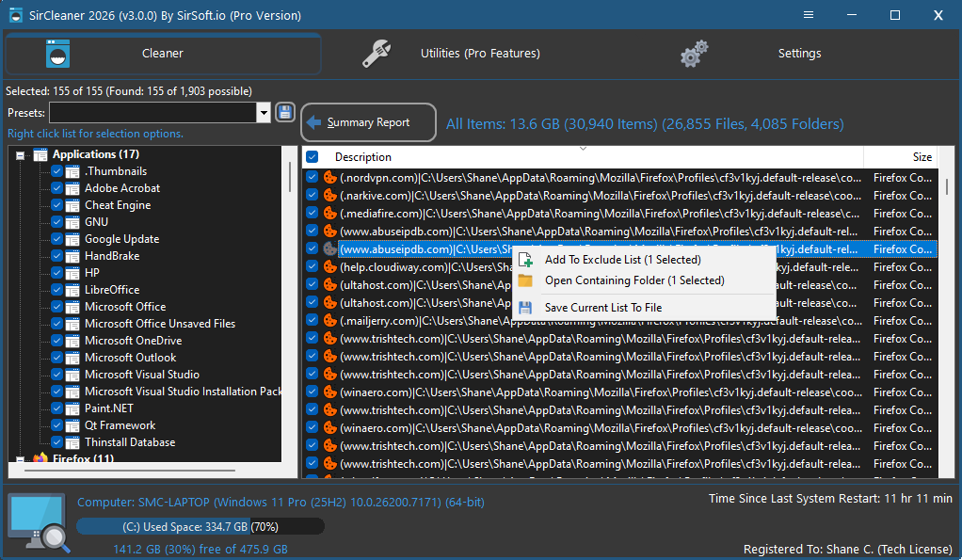
Task: Click the computer monitor magnifier icon
Action: coord(39,522)
